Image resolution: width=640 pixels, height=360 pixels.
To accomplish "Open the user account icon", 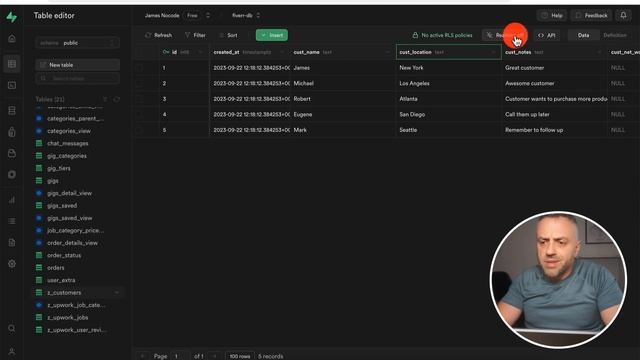I will (x=12, y=351).
